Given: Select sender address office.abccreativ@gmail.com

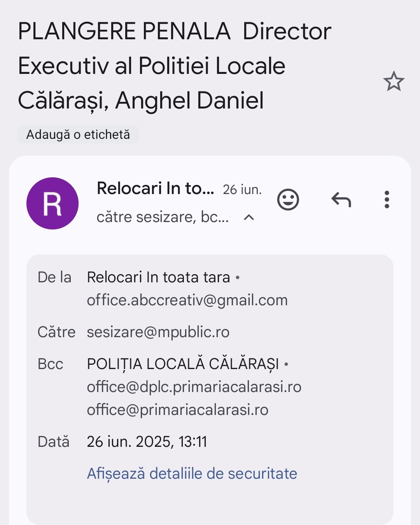Looking at the screenshot, I should click(x=187, y=300).
